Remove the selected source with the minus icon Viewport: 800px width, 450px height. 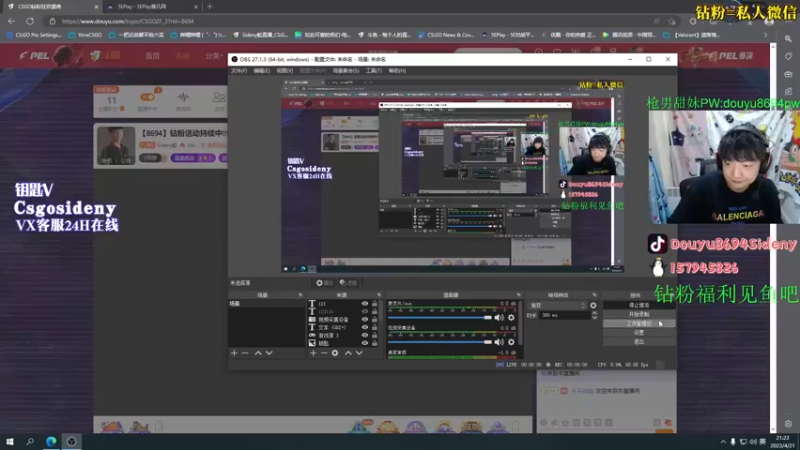[324, 353]
